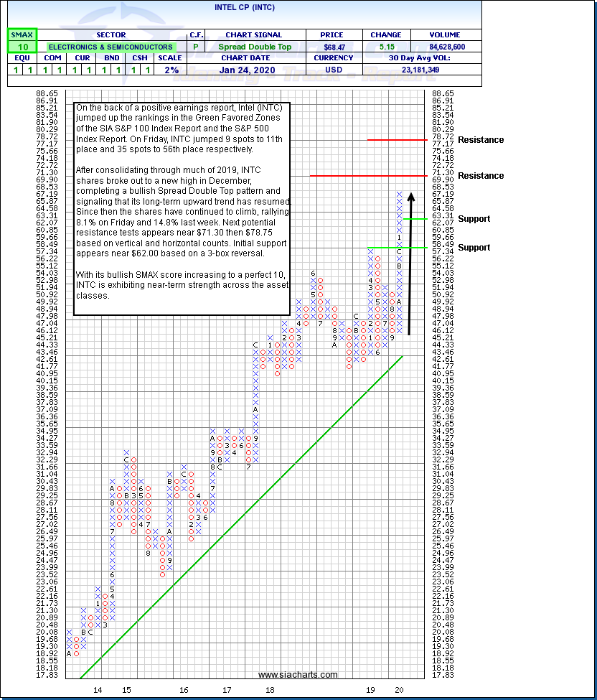Click the USD currency value
The height and width of the screenshot is (700, 597).
(x=335, y=70)
